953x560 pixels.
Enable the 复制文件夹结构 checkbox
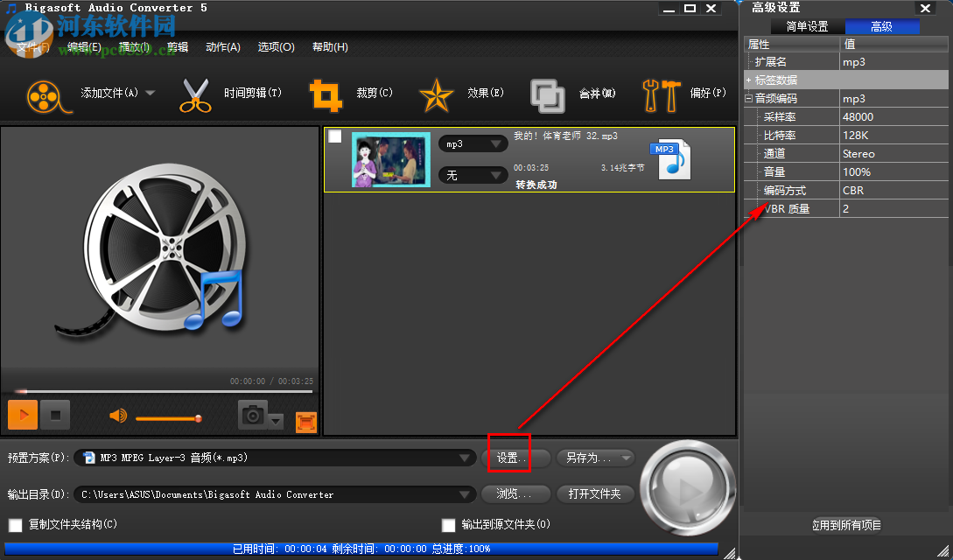point(15,525)
